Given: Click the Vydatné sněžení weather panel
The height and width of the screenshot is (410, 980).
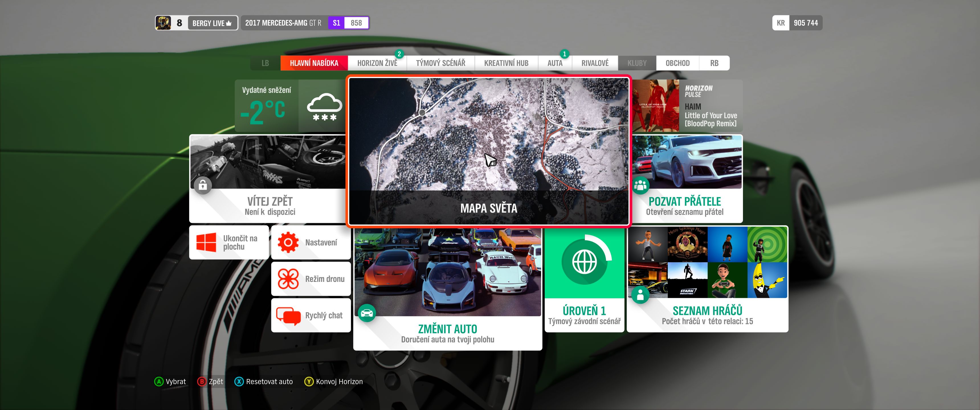Looking at the screenshot, I should [x=290, y=106].
